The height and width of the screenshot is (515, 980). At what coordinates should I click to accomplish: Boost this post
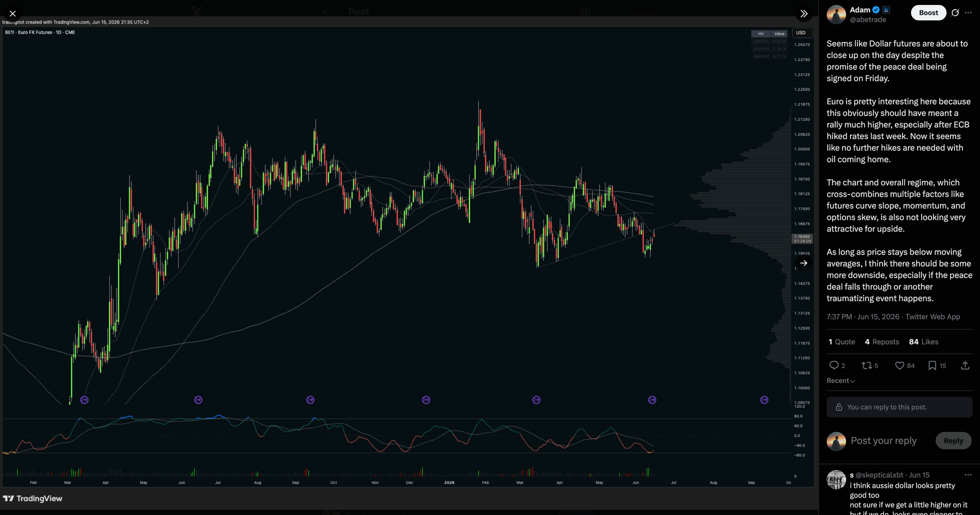tap(928, 13)
